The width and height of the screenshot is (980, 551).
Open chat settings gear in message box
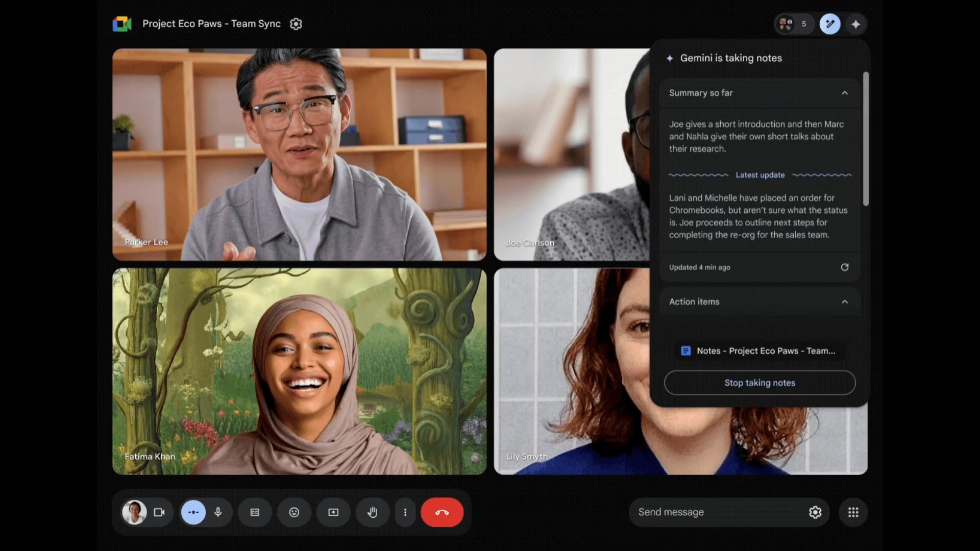coord(815,512)
